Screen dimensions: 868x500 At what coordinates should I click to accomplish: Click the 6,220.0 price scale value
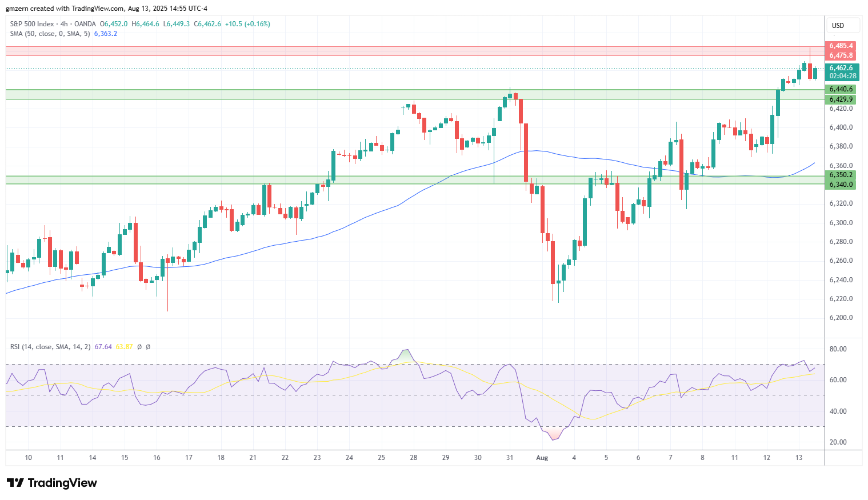(841, 299)
